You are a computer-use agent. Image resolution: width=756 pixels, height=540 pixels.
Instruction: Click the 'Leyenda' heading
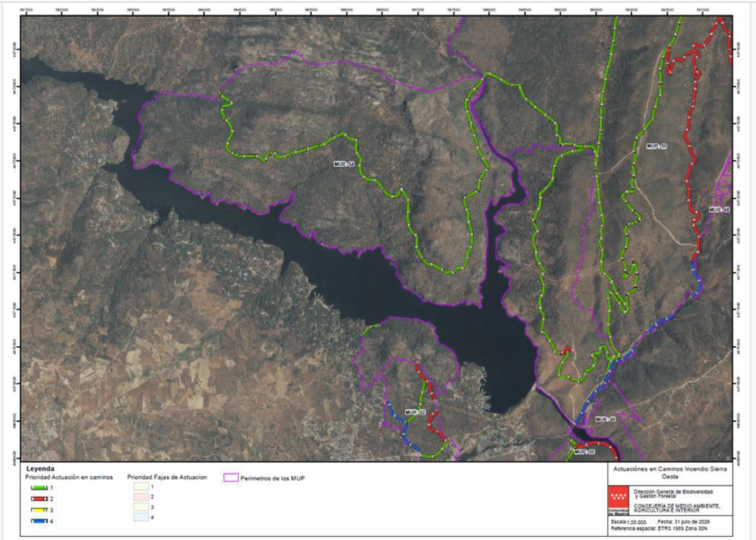[x=40, y=469]
